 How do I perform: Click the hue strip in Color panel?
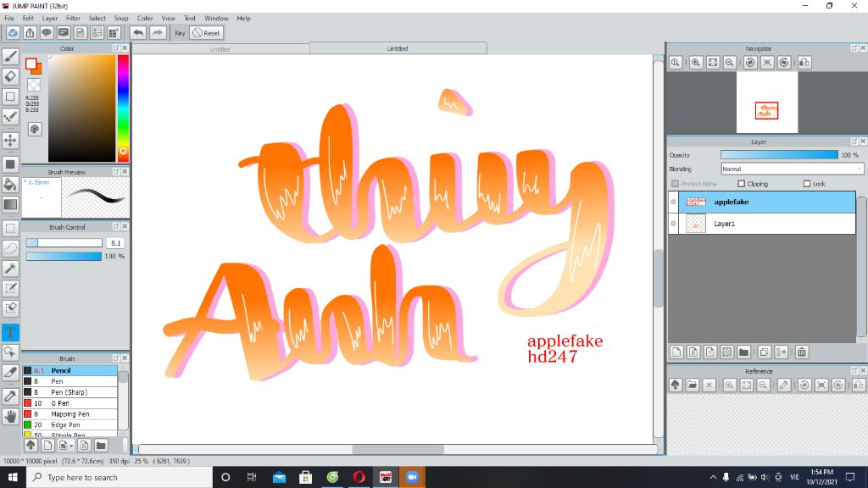point(123,108)
